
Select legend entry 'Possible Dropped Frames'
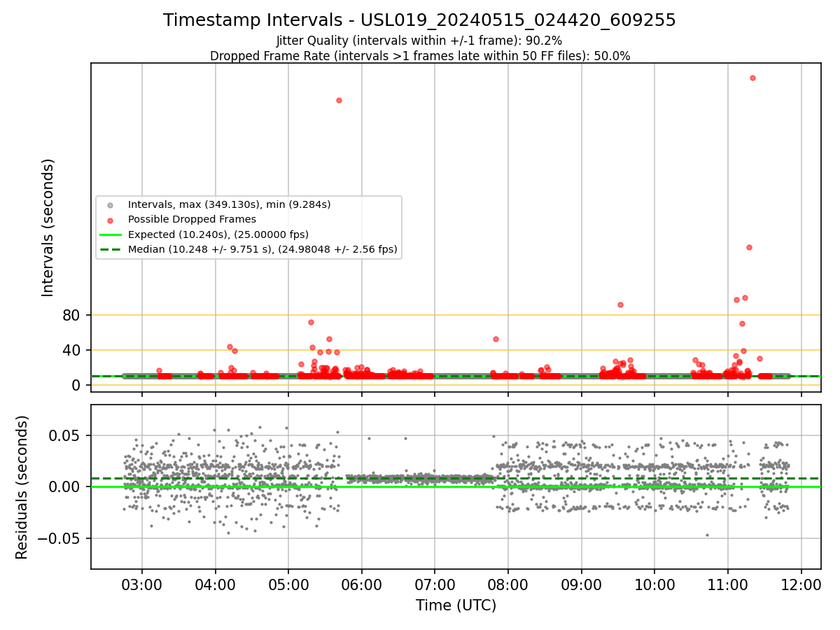click(182, 219)
